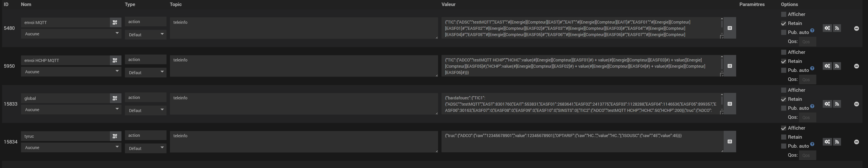Expand the Aucune dropdown under envoi MQTT
The width and height of the screenshot is (868, 168).
point(71,34)
